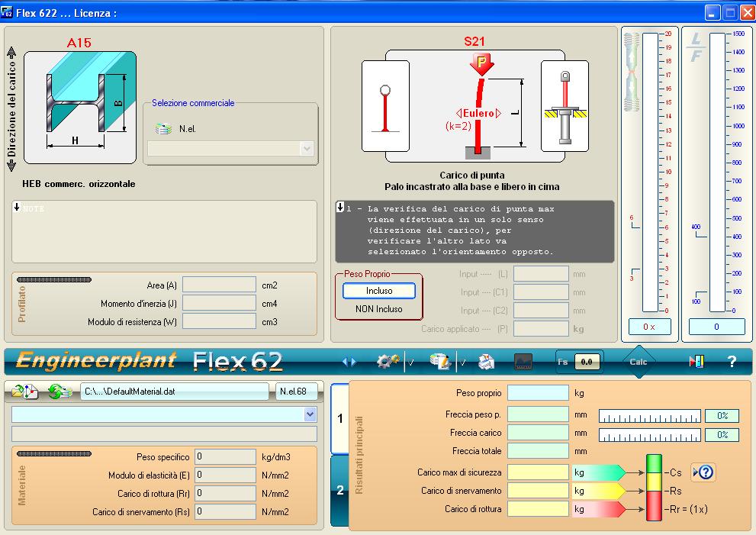This screenshot has height=535, width=756.
Task: Click the help icon beside Cs indicator
Action: 703,472
